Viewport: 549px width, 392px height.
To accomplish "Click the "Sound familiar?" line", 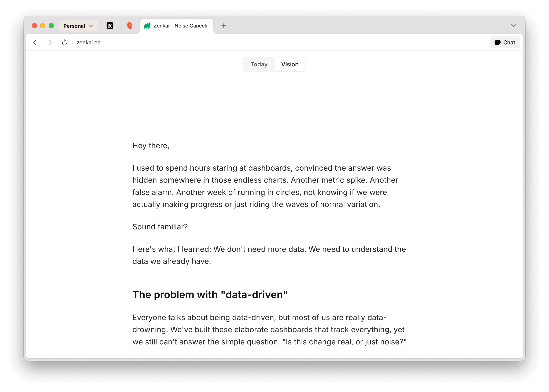I will 160,227.
